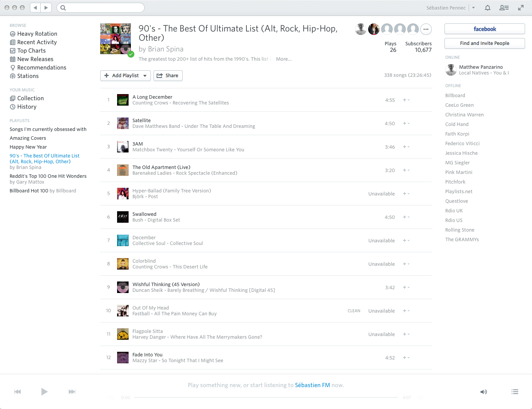Screen dimensions: 532x409
Task: Open Reddit's Top 100 One Hit Wonders playlist
Action: point(48,176)
